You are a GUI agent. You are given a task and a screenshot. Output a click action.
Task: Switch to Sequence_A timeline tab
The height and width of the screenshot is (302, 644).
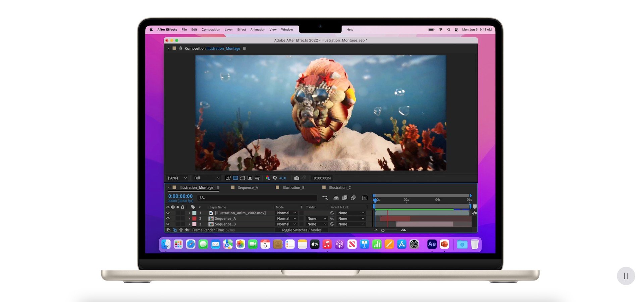pyautogui.click(x=248, y=188)
